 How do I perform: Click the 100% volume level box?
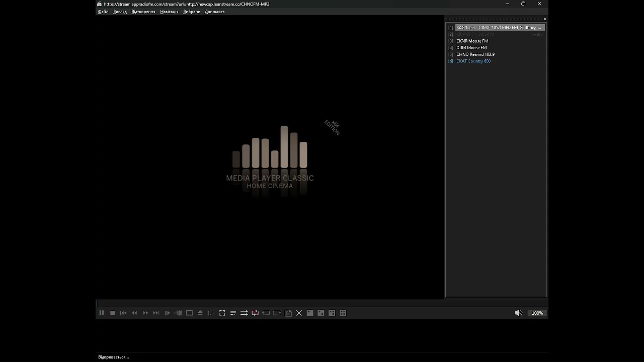click(x=537, y=313)
